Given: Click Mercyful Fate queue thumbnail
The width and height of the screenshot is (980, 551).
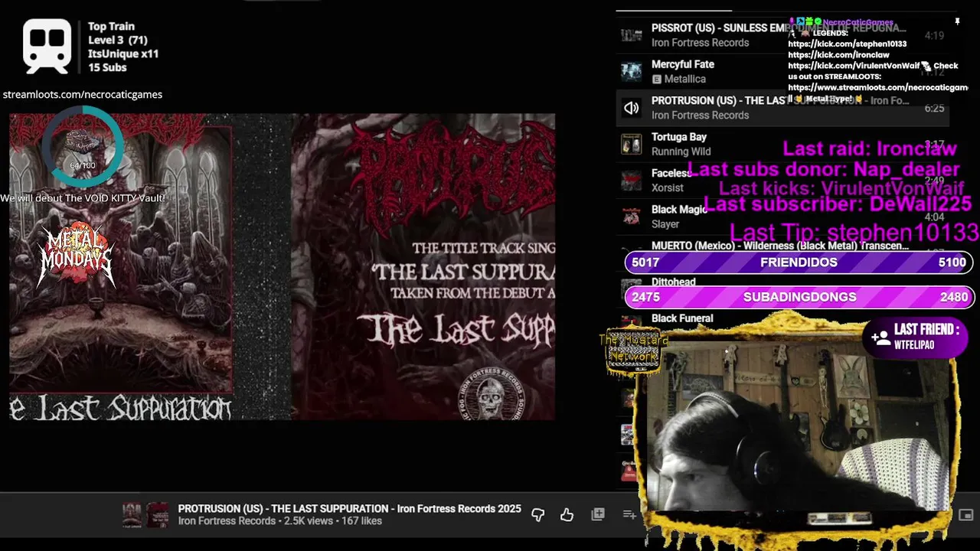Looking at the screenshot, I should tap(631, 71).
